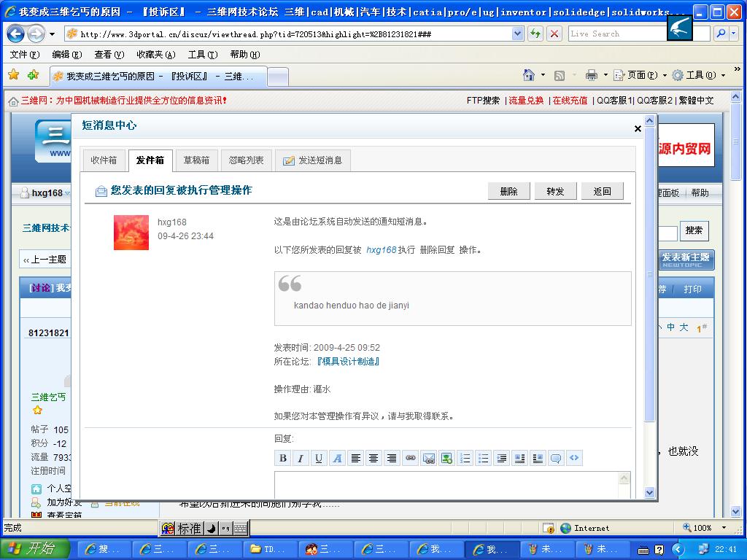Refresh the current page
Screen dimensions: 747x560
point(535,34)
